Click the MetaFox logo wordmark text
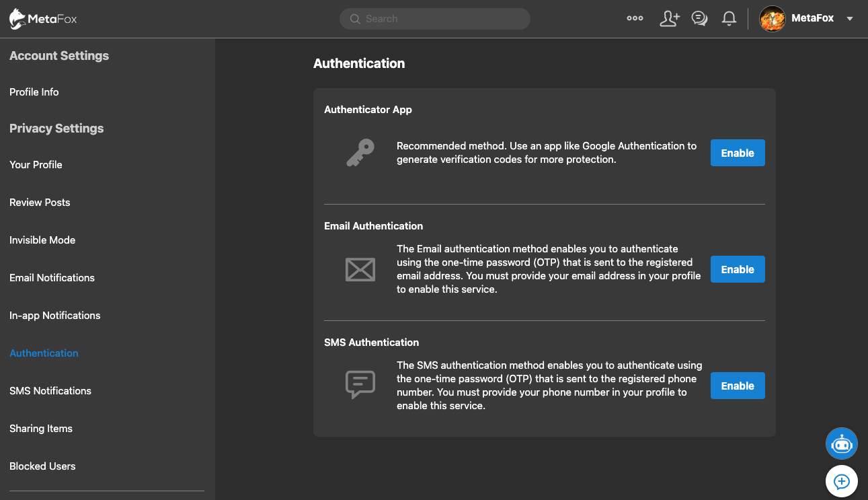 coord(52,19)
